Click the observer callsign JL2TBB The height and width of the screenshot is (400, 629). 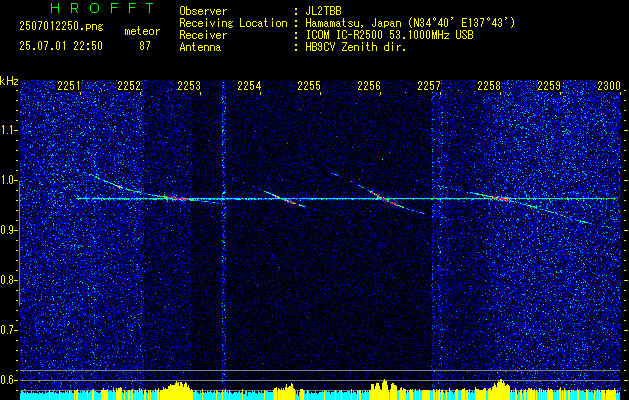click(x=323, y=11)
